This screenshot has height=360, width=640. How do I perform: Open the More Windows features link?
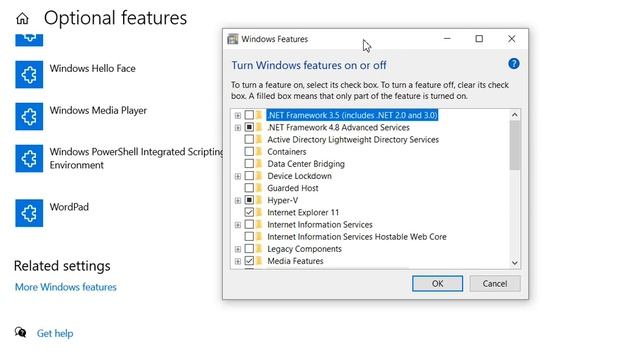click(66, 287)
